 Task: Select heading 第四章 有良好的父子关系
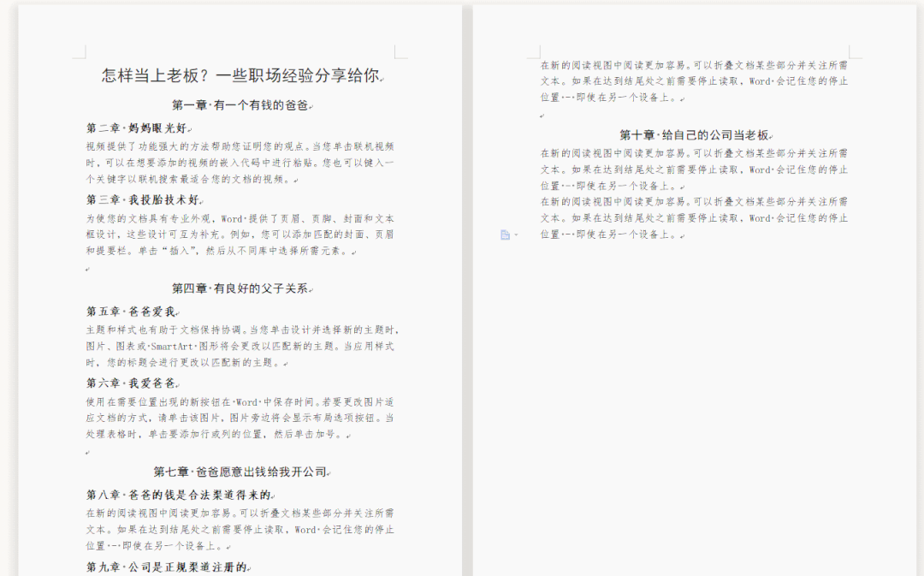tap(240, 288)
